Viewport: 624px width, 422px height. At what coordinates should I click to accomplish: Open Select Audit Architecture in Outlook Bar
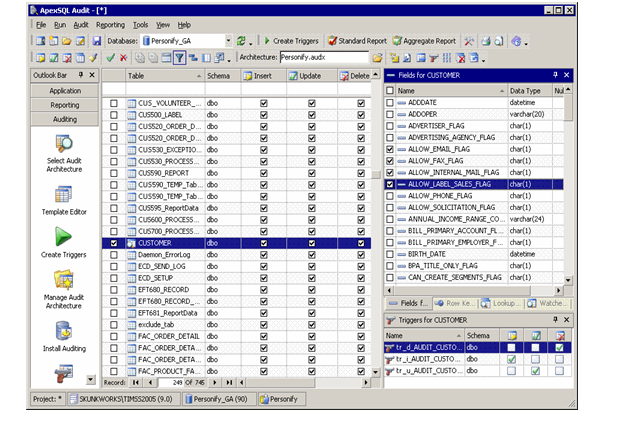pyautogui.click(x=63, y=145)
